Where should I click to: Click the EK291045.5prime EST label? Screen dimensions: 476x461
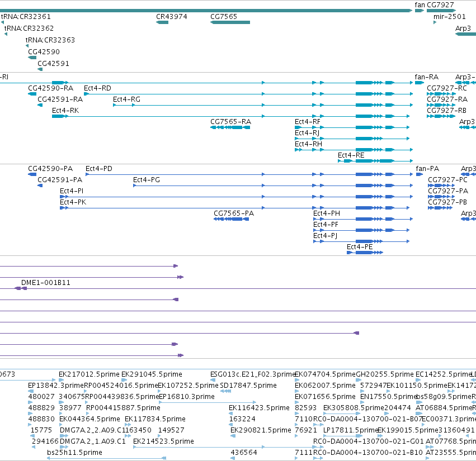[152, 374]
